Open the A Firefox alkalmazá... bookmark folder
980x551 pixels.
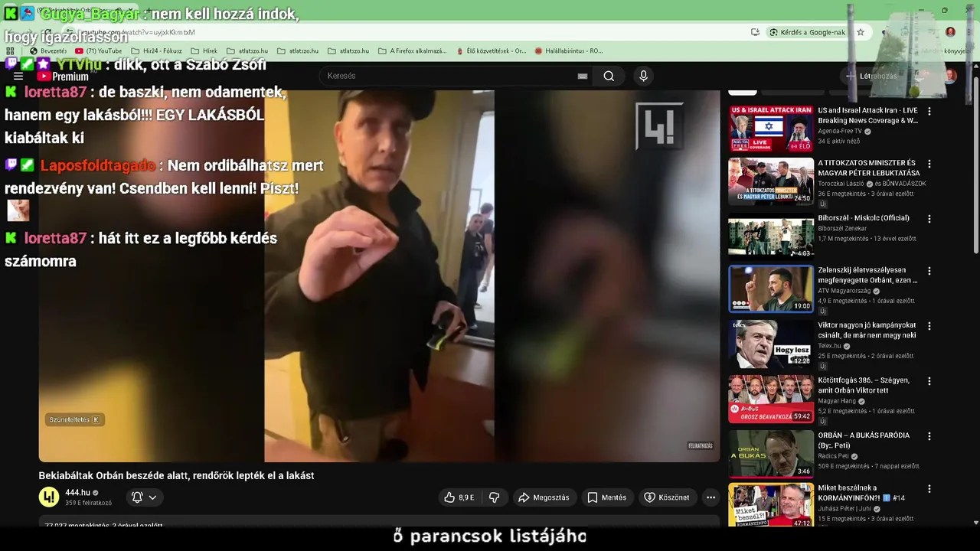(x=413, y=51)
